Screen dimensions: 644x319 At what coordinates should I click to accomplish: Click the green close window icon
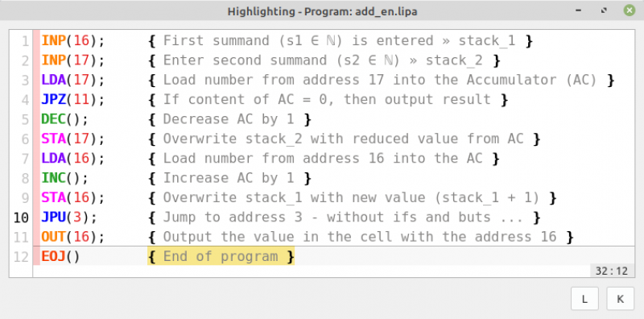(630, 10)
